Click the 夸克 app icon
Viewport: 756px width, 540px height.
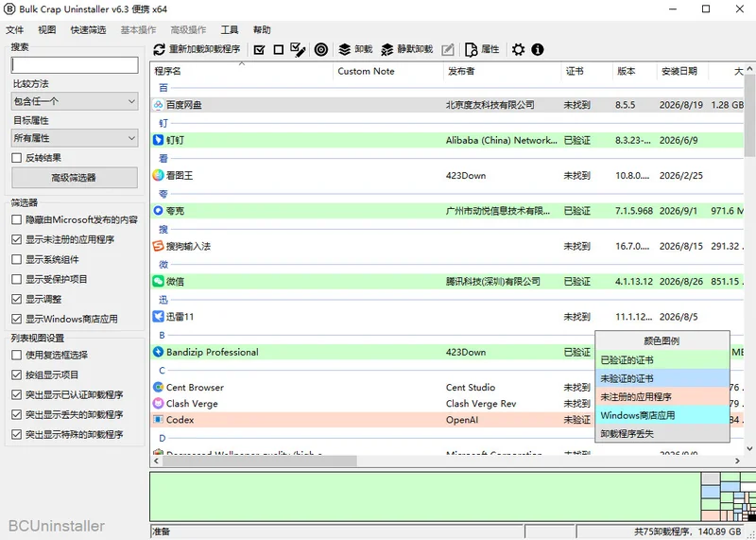tap(158, 210)
